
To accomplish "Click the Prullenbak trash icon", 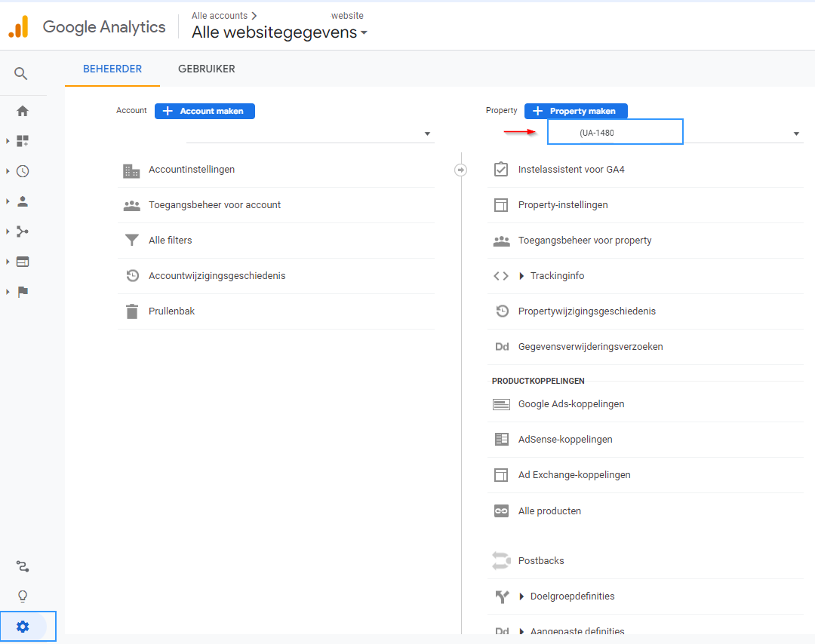I will pyautogui.click(x=132, y=311).
